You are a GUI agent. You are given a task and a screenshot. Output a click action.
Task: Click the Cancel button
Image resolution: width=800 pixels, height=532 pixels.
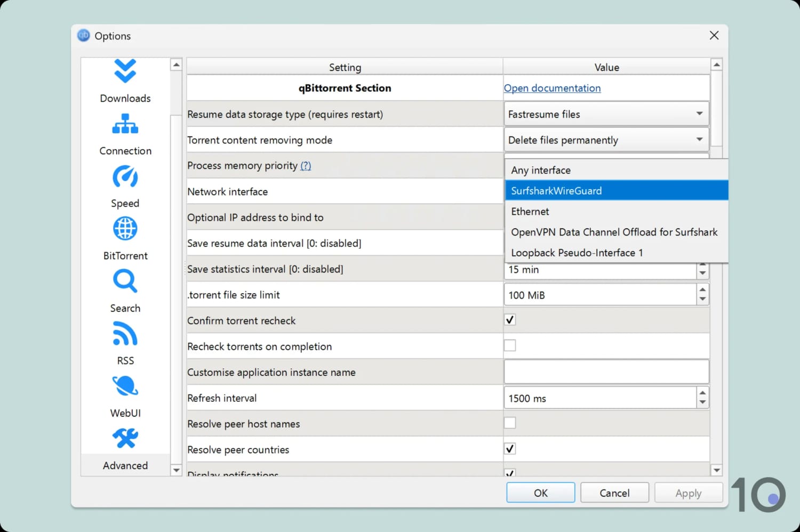(x=614, y=493)
